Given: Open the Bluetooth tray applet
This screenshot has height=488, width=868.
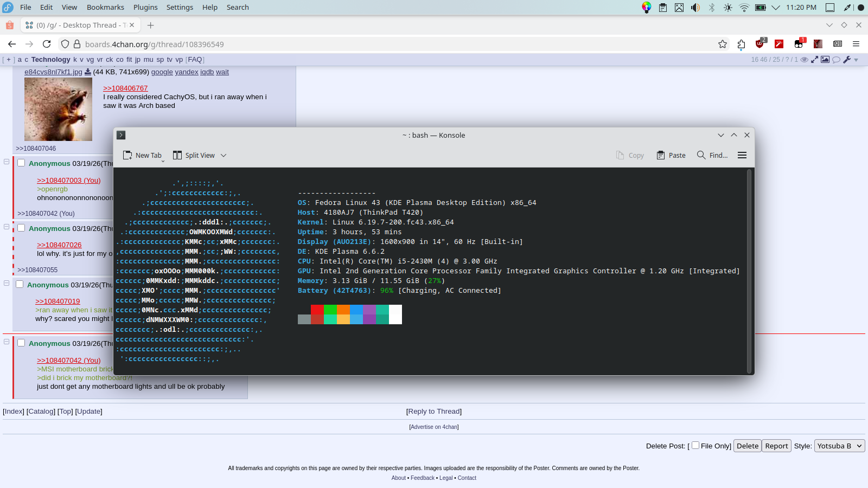Looking at the screenshot, I should pyautogui.click(x=712, y=8).
